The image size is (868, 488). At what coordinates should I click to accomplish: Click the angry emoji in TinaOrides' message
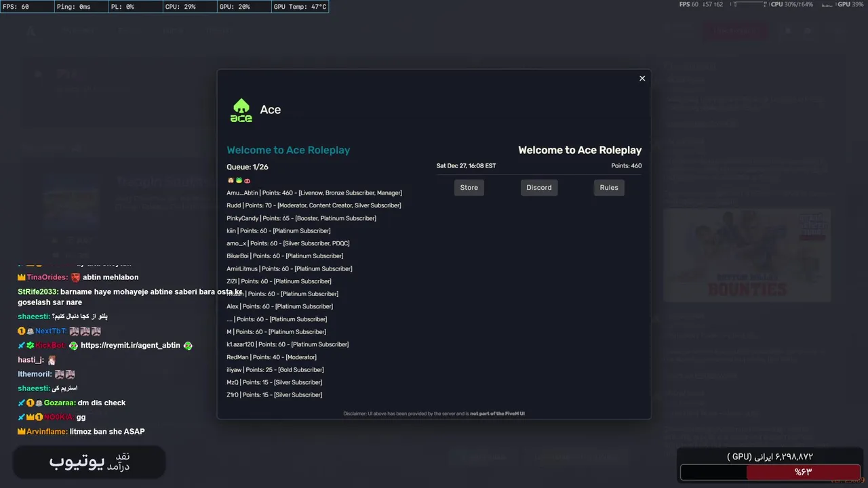[75, 277]
